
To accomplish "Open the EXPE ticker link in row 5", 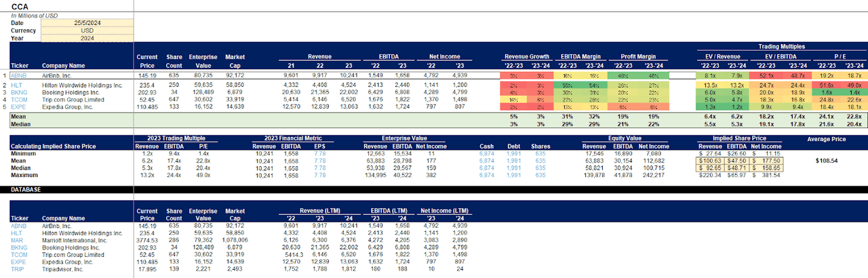I will click(x=18, y=106).
